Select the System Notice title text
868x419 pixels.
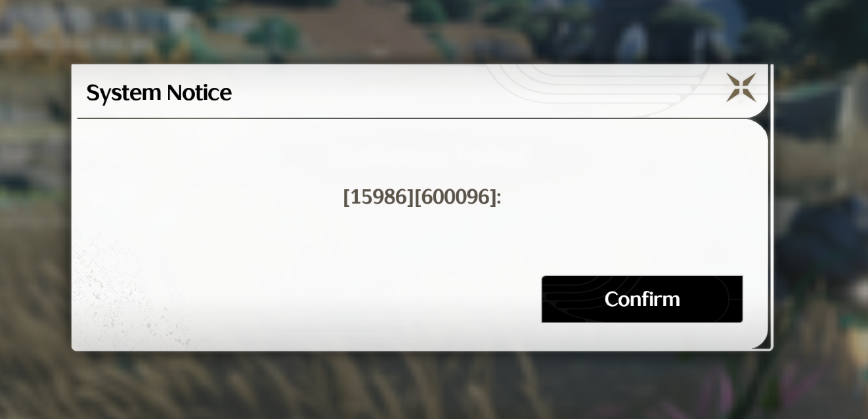159,93
